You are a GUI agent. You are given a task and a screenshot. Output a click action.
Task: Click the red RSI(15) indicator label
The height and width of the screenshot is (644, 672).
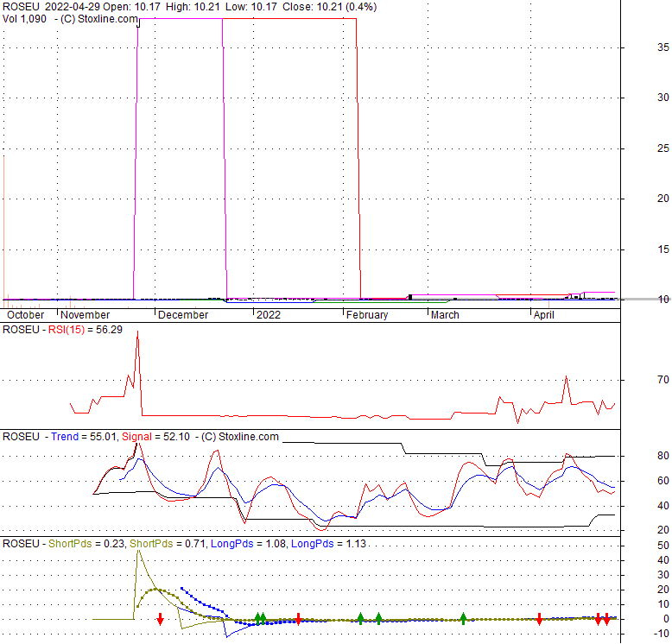pyautogui.click(x=67, y=330)
